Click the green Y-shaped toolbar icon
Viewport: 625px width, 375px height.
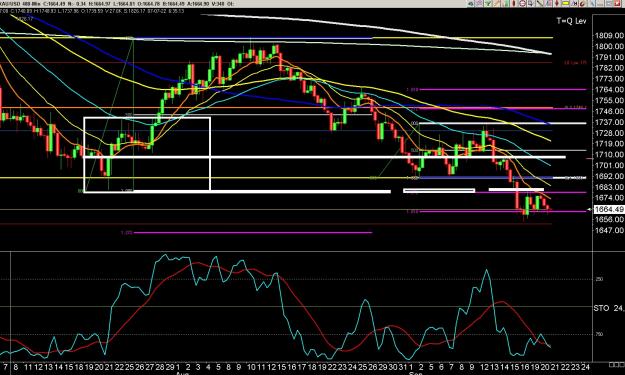pyautogui.click(x=488, y=4)
